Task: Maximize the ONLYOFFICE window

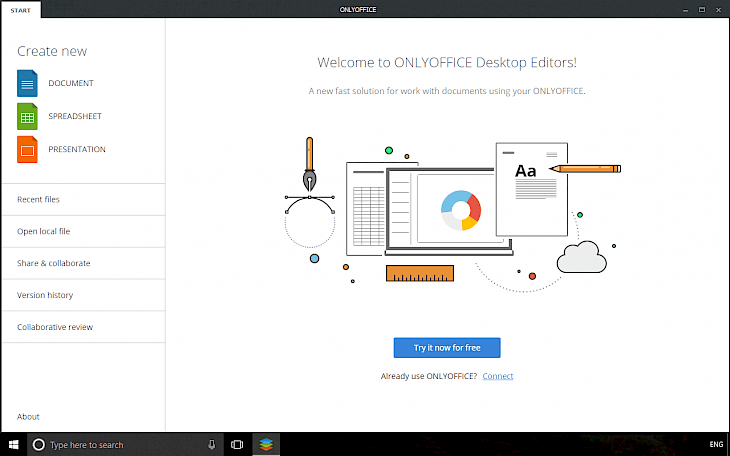Action: [702, 10]
